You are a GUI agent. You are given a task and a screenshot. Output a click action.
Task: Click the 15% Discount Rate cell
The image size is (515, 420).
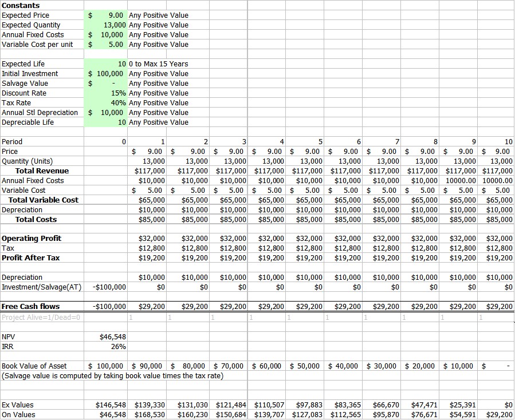point(105,93)
